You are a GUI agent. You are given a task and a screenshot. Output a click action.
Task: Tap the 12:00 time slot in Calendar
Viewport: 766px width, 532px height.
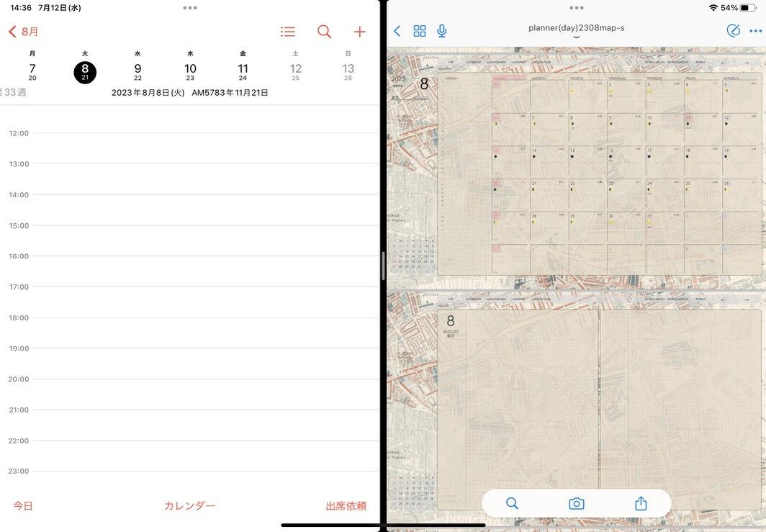(206, 148)
